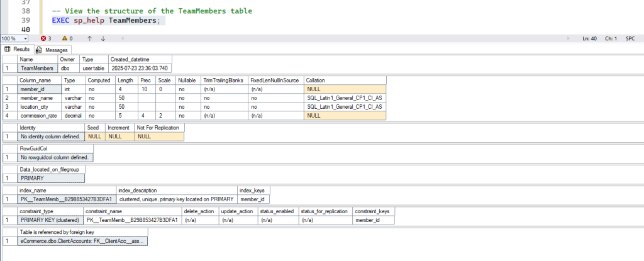This screenshot has height=261, width=644.
Task: Click the red error count icon
Action: pyautogui.click(x=43, y=38)
